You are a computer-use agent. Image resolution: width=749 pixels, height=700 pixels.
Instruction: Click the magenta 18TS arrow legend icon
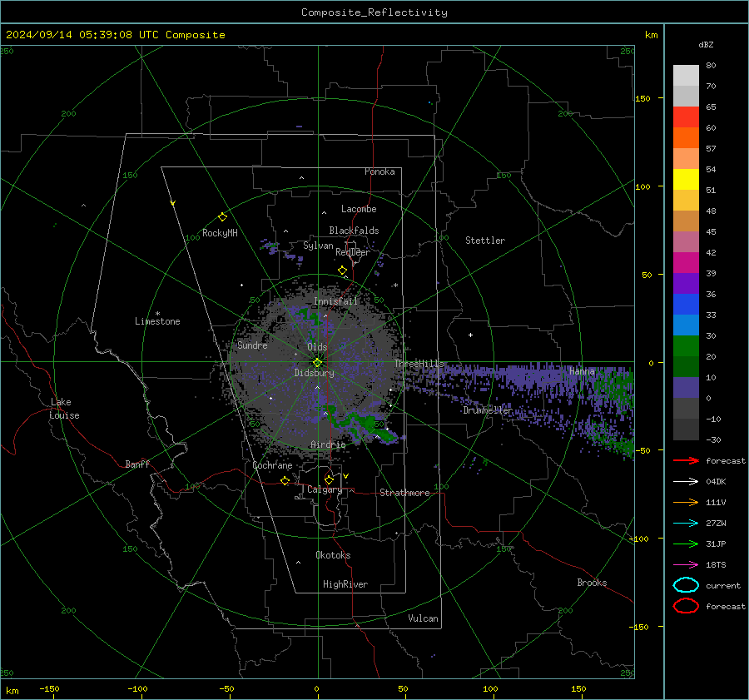(x=686, y=565)
